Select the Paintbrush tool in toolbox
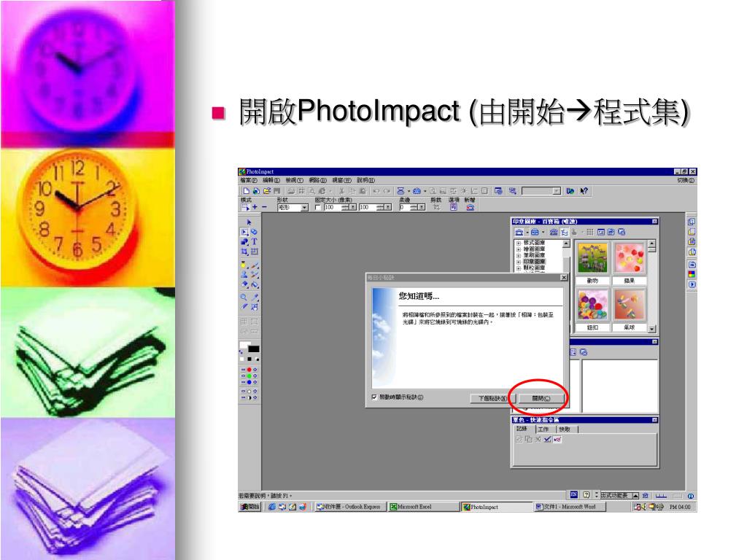 [x=255, y=265]
